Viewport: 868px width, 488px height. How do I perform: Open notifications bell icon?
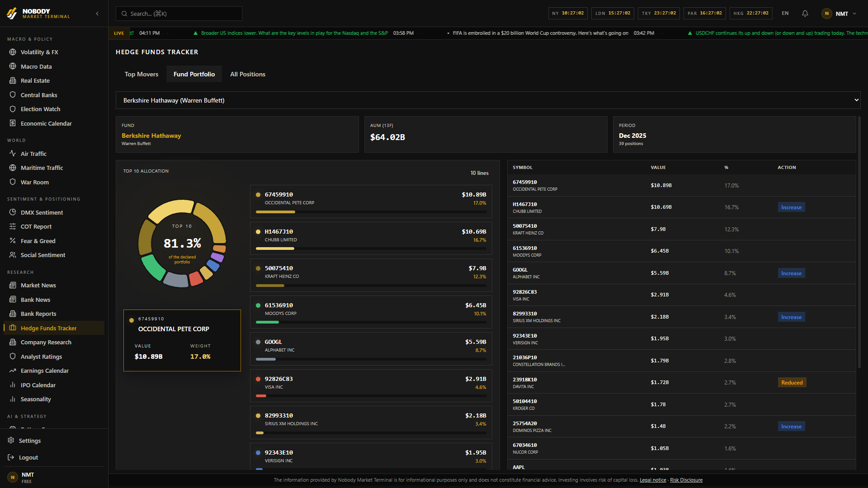tap(805, 14)
